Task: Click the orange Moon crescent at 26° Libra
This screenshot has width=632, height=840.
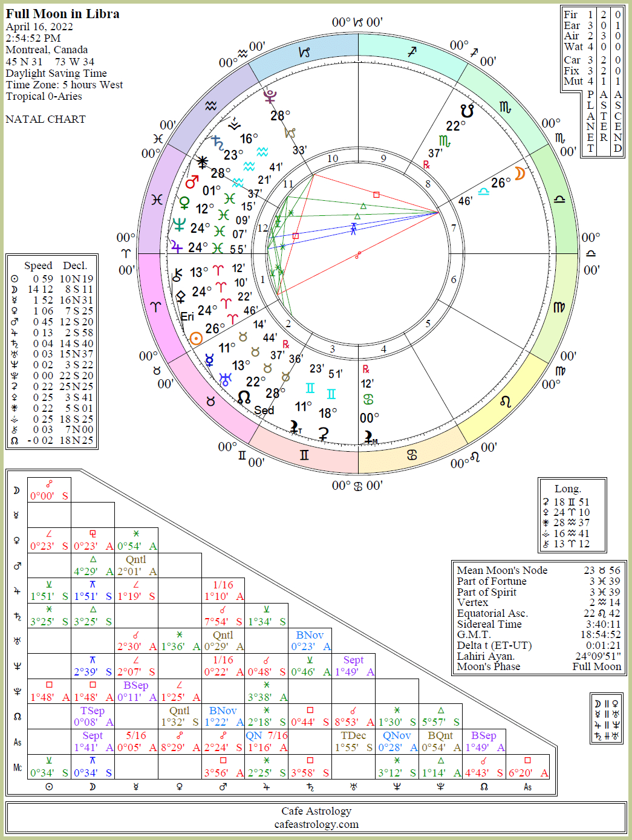Action: point(520,174)
